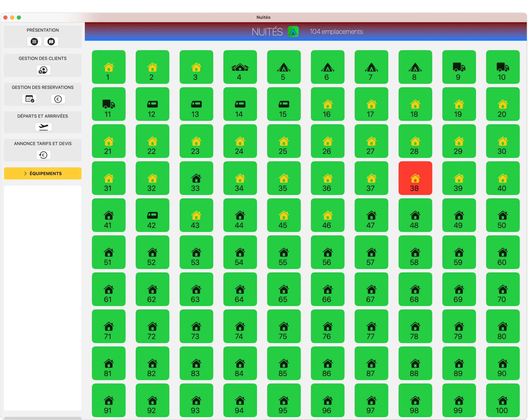
Task: Select pitch 1 yellow house tile
Action: coord(109,67)
